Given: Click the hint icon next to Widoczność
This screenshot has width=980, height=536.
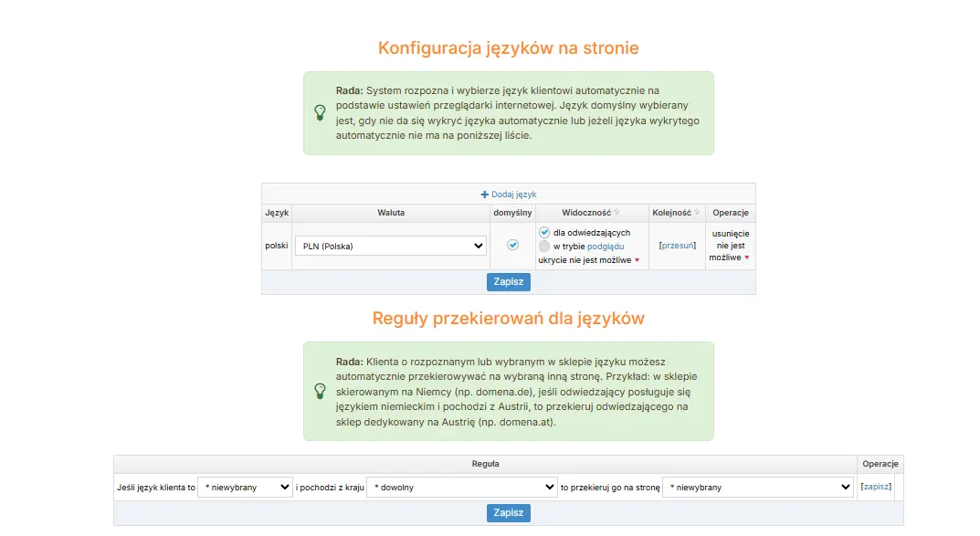Looking at the screenshot, I should pos(616,213).
